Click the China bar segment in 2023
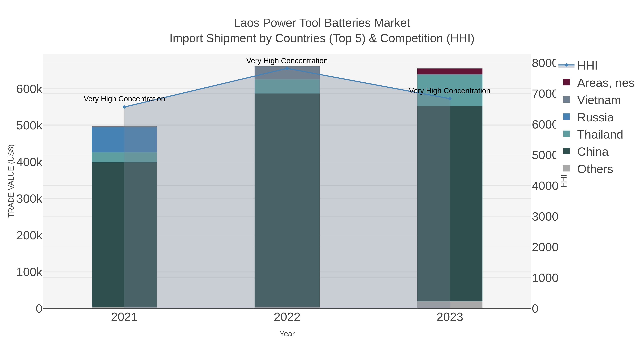 pos(450,204)
